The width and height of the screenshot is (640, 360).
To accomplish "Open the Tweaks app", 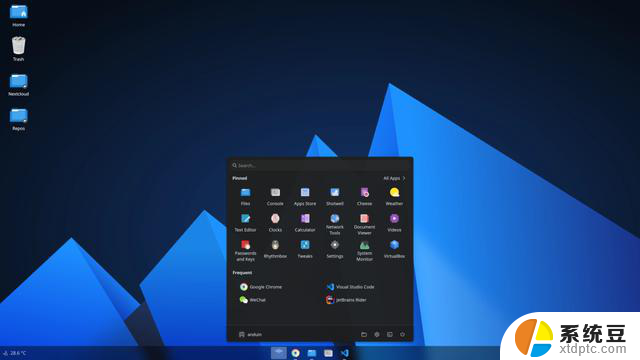I will pyautogui.click(x=305, y=249).
